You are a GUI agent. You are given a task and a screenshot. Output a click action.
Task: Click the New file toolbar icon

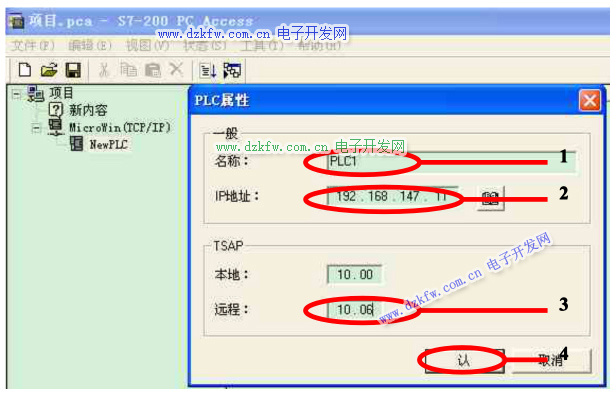pos(25,70)
